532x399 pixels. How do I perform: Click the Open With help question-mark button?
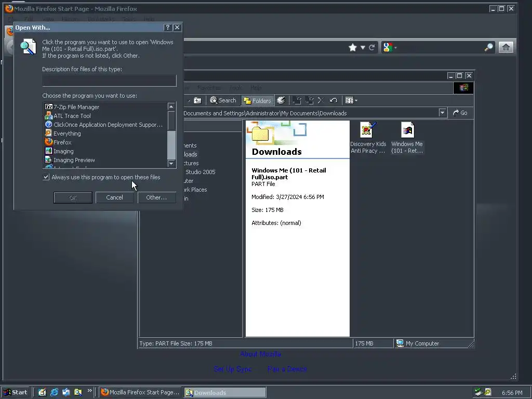tap(168, 28)
